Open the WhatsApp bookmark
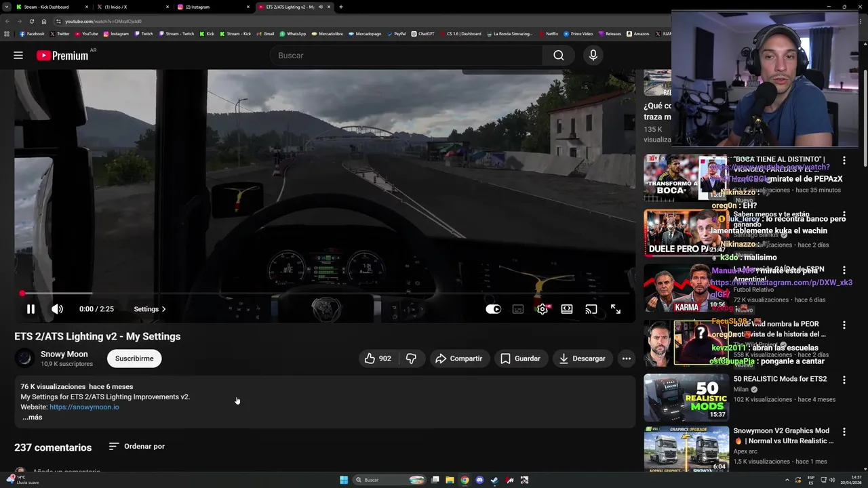868x488 pixels. (293, 34)
